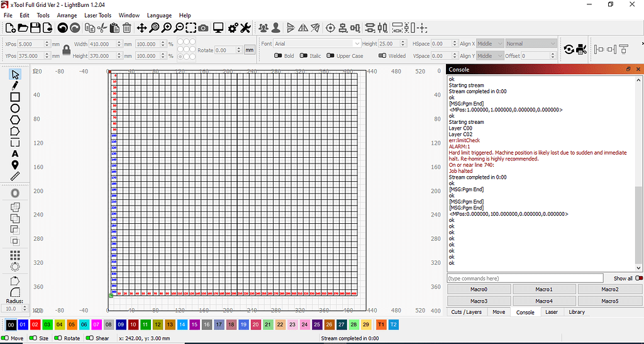Open the Laser Tools menu
644x344 pixels.
pos(97,15)
